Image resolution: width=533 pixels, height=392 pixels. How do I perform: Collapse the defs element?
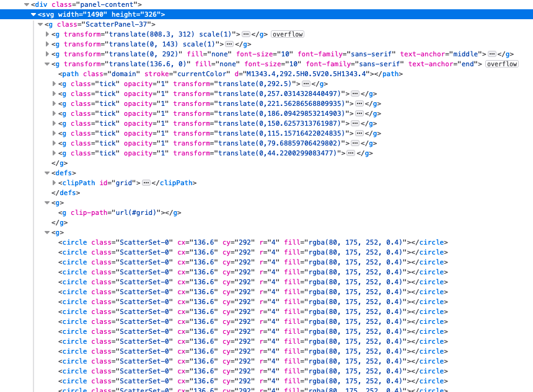click(47, 173)
